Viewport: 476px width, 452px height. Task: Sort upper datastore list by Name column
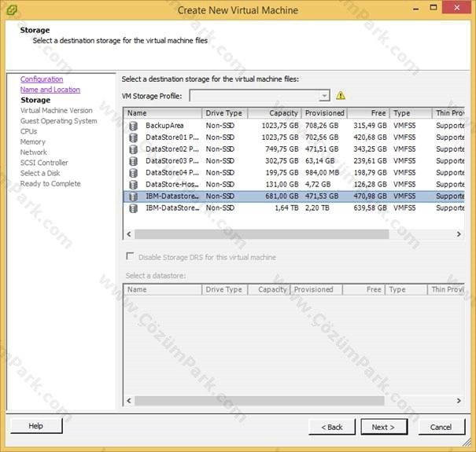[x=163, y=113]
